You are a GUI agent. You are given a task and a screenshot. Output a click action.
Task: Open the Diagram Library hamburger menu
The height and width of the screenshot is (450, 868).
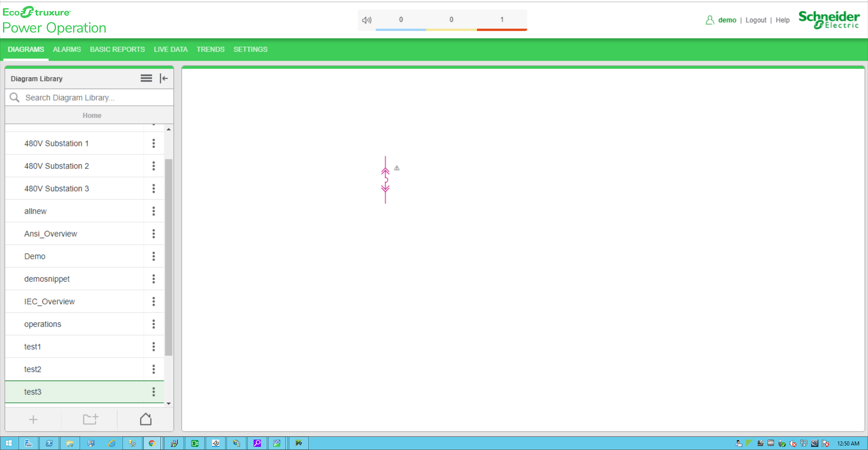[x=146, y=79]
